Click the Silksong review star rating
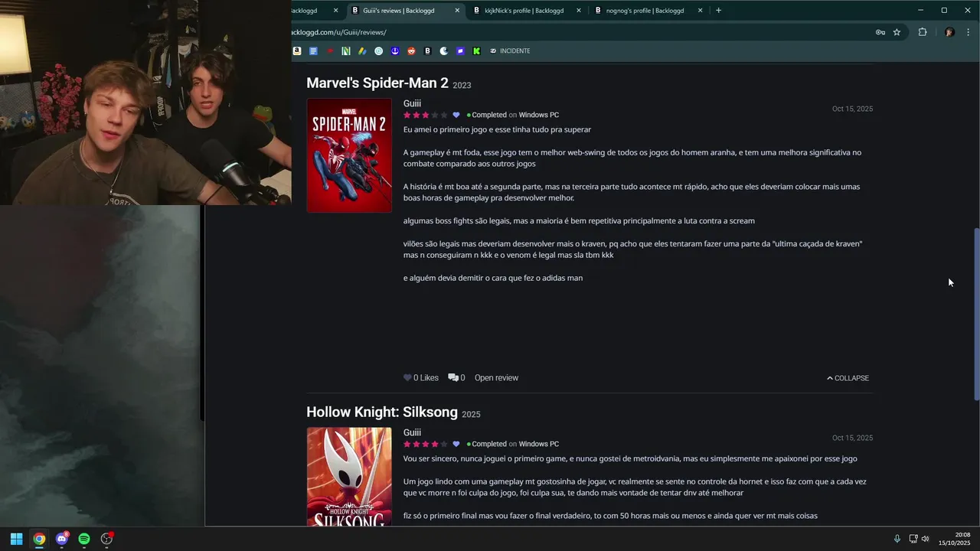The width and height of the screenshot is (980, 551). click(426, 444)
